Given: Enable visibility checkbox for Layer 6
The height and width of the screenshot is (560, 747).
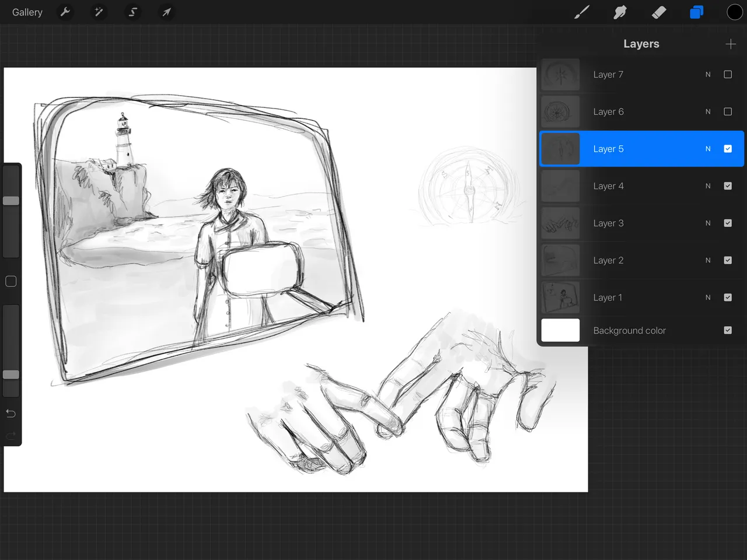Looking at the screenshot, I should [728, 111].
